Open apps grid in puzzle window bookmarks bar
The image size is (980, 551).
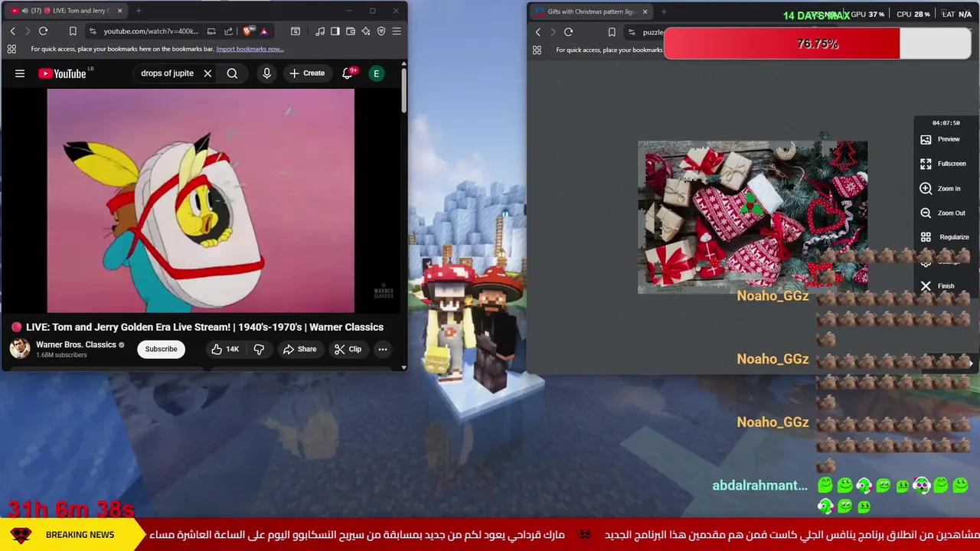coord(537,50)
